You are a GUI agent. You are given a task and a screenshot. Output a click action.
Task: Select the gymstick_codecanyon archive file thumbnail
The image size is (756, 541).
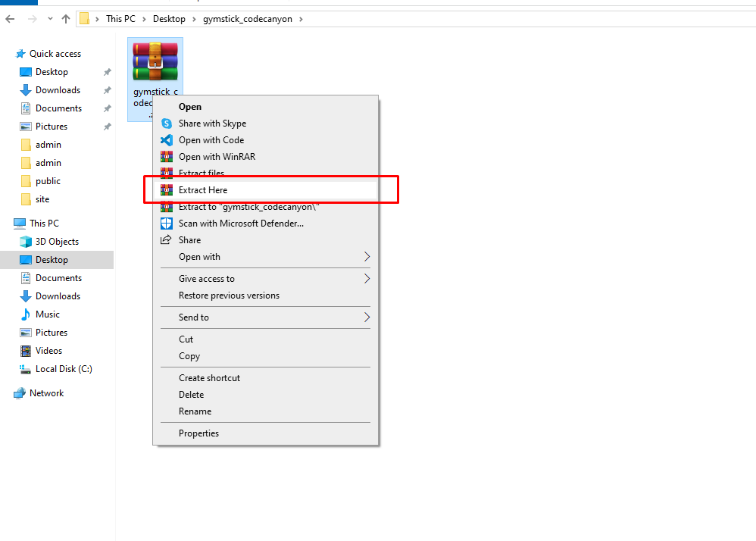[155, 61]
